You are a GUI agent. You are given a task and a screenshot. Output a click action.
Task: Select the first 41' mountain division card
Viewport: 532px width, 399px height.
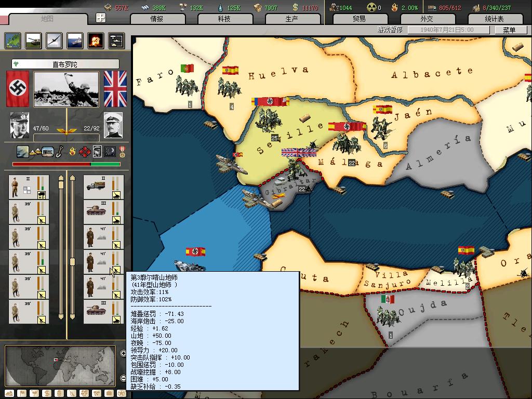tap(104, 237)
